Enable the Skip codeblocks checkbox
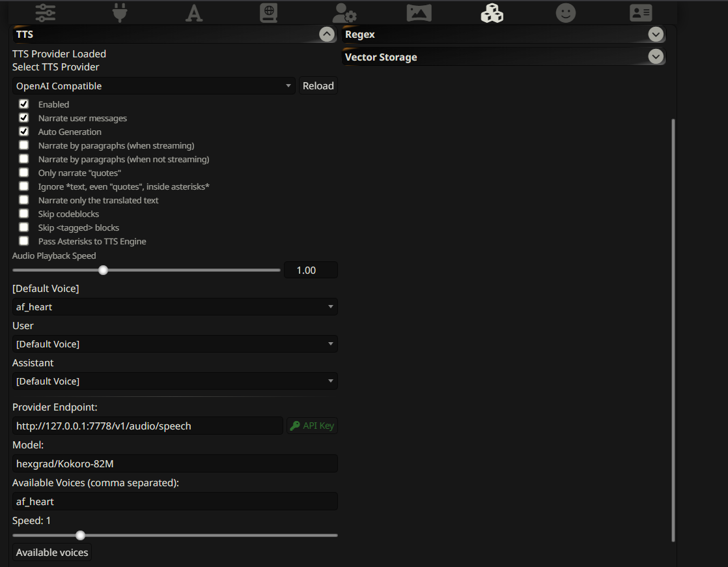Image resolution: width=728 pixels, height=567 pixels. [x=24, y=214]
